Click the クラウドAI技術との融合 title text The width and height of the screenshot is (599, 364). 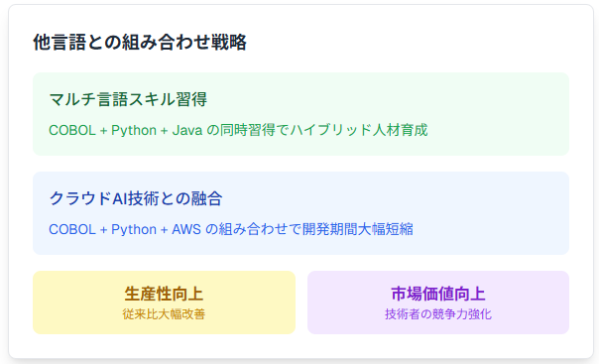[136, 198]
